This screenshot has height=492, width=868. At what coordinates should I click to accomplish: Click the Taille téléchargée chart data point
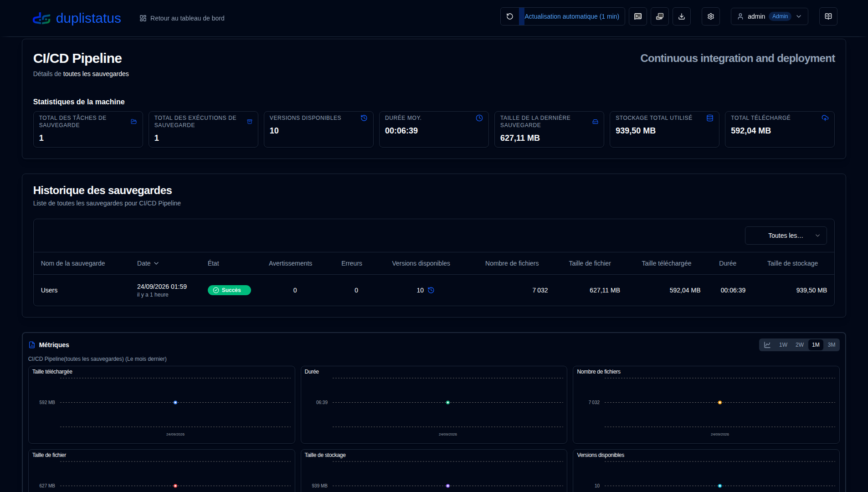pos(175,403)
